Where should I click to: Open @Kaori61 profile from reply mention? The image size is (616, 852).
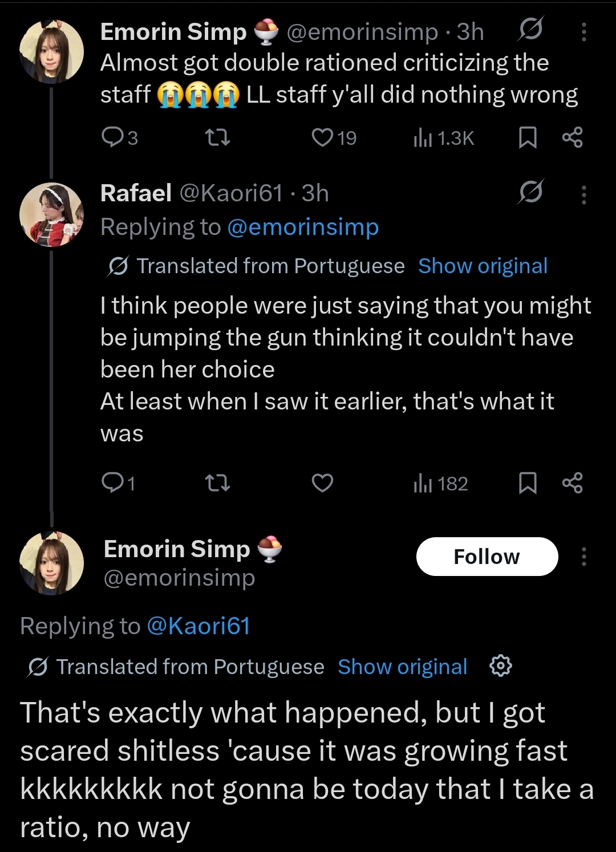click(x=198, y=626)
